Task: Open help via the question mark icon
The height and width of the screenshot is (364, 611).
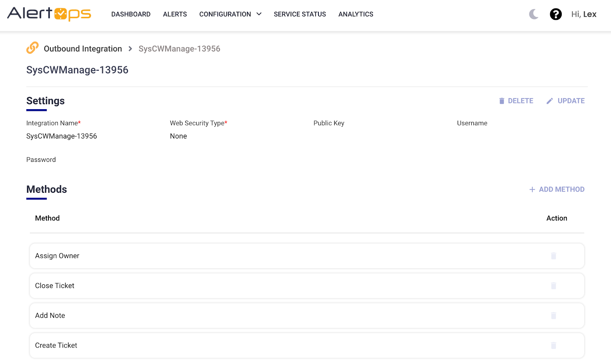Action: [x=556, y=14]
